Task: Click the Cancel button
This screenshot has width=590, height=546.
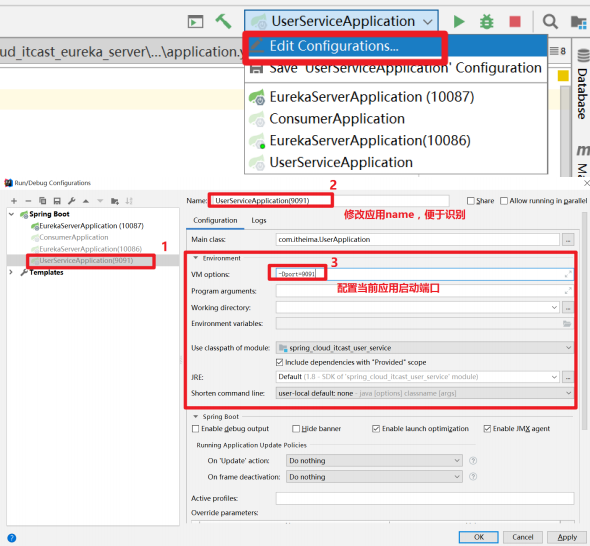Action: [x=522, y=537]
